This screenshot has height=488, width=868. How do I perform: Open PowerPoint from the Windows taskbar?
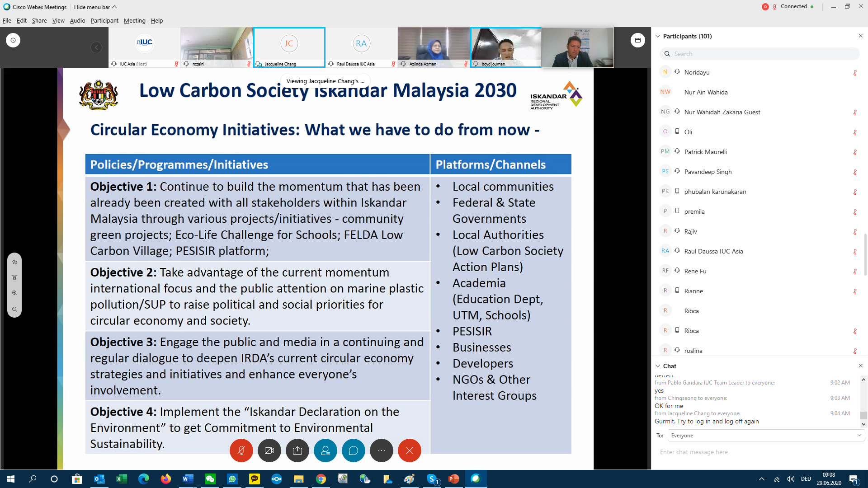point(453,479)
